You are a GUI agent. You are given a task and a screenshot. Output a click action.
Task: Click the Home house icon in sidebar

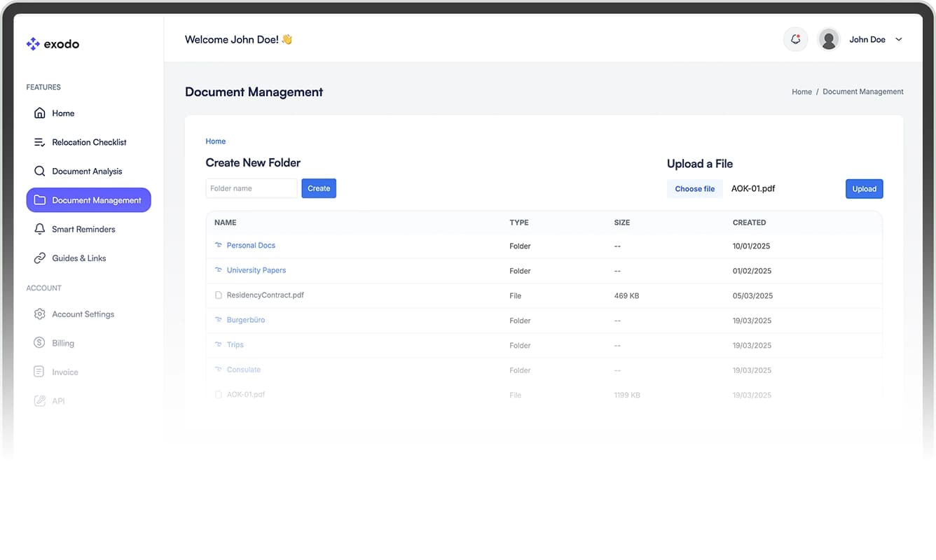(40, 113)
